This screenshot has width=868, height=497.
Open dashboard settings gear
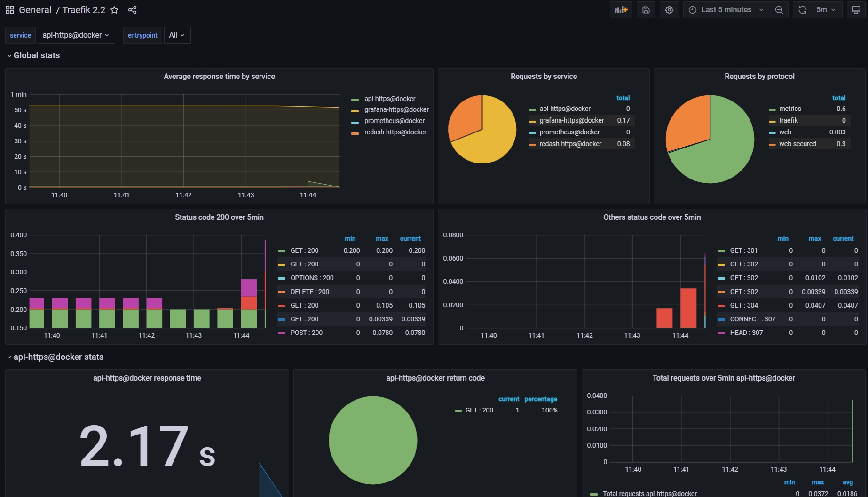coord(669,10)
